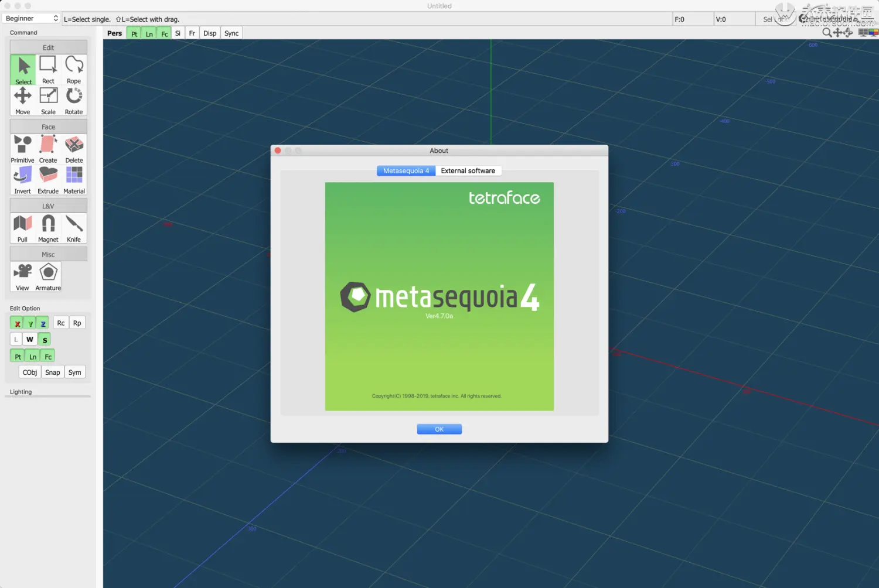Switch to W world coordinate mode
The image size is (879, 588).
[x=30, y=340]
